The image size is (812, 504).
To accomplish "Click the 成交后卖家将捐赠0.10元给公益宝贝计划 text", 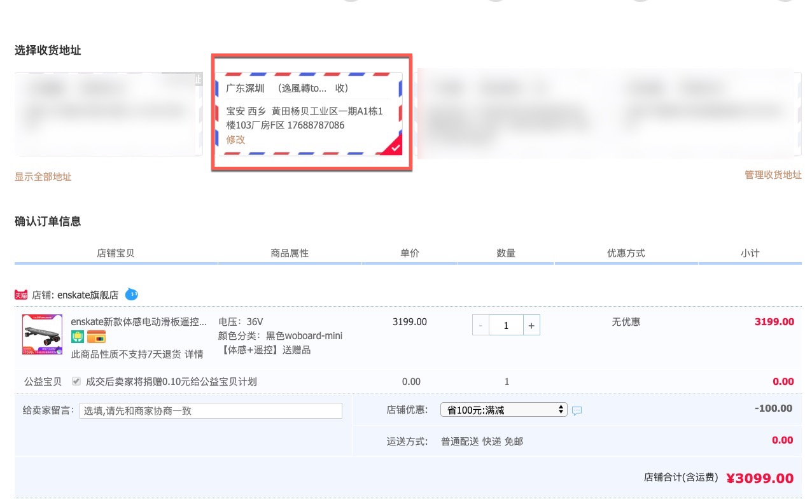I will 171,382.
